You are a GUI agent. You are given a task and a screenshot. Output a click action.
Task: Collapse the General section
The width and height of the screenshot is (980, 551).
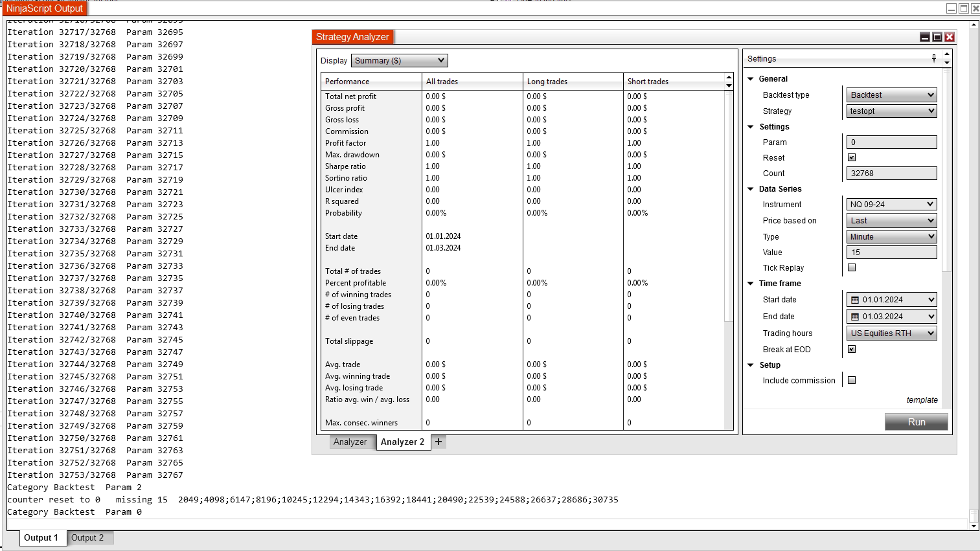point(751,79)
